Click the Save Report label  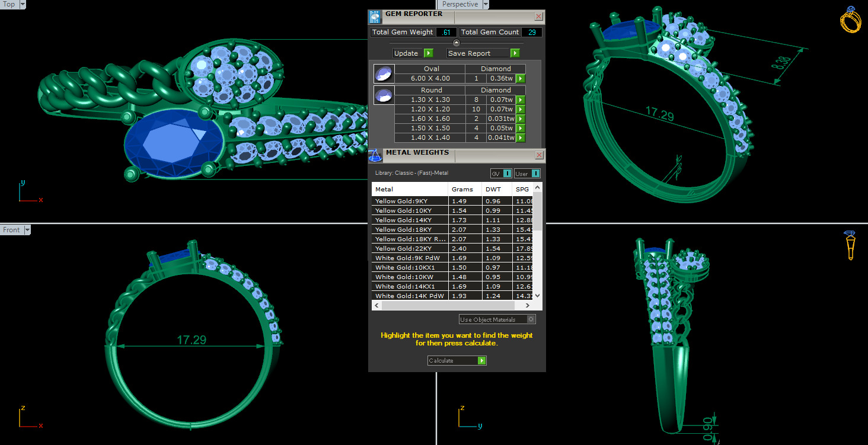[x=469, y=53]
